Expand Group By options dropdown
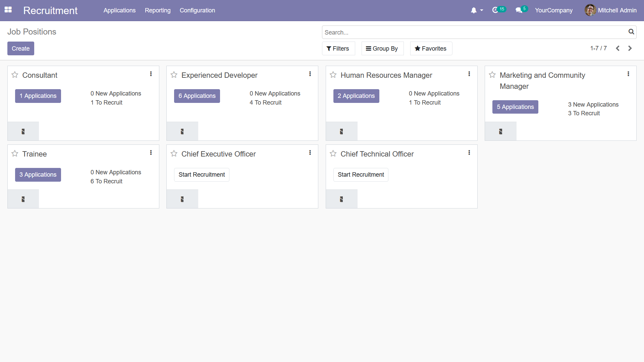Image resolution: width=644 pixels, height=362 pixels. pyautogui.click(x=382, y=49)
